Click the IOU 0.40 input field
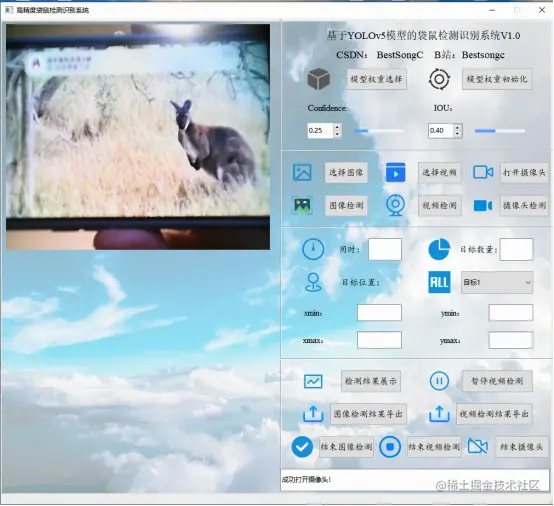 (441, 130)
